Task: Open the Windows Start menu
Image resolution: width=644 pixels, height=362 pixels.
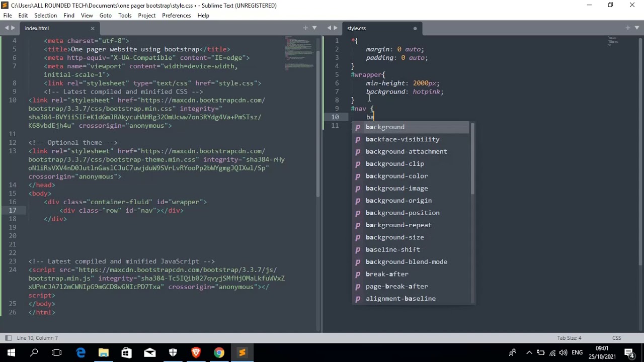Action: point(11,353)
